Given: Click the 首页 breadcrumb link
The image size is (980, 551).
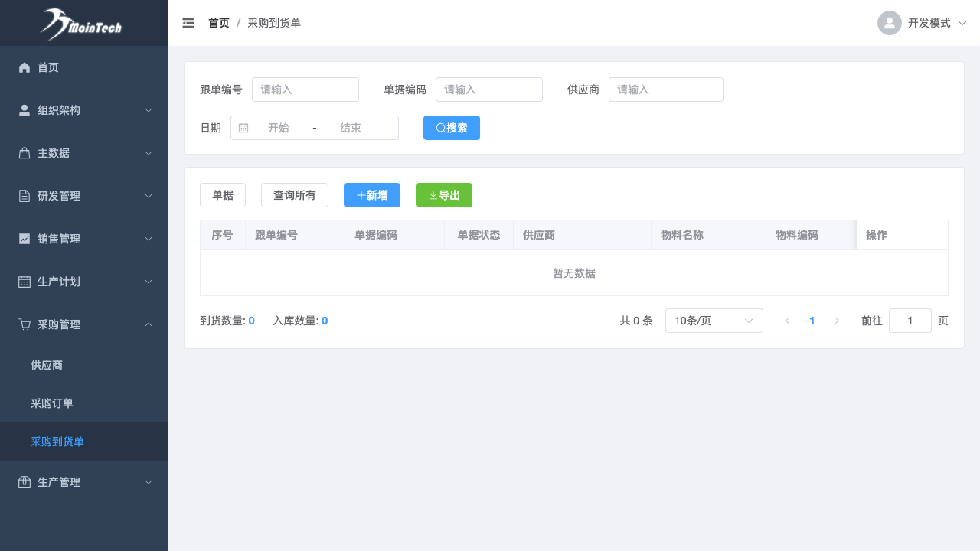Looking at the screenshot, I should click(218, 23).
